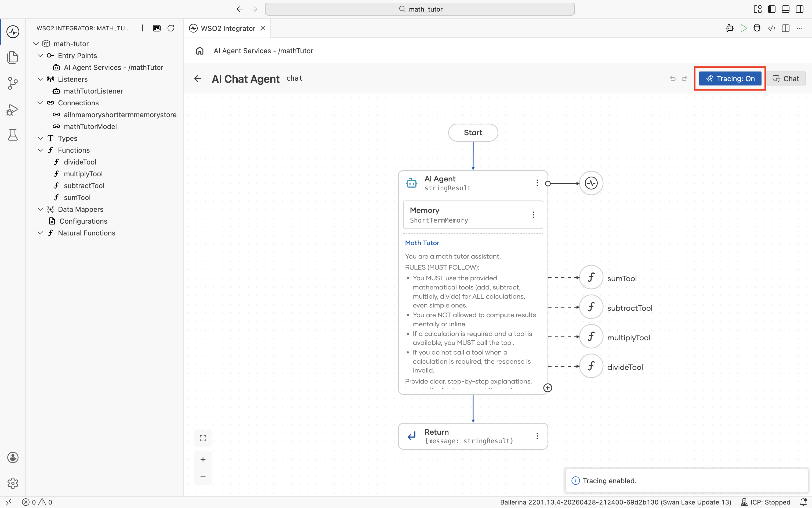This screenshot has height=508, width=812.
Task: Open the Explorer files view
Action: tap(13, 58)
